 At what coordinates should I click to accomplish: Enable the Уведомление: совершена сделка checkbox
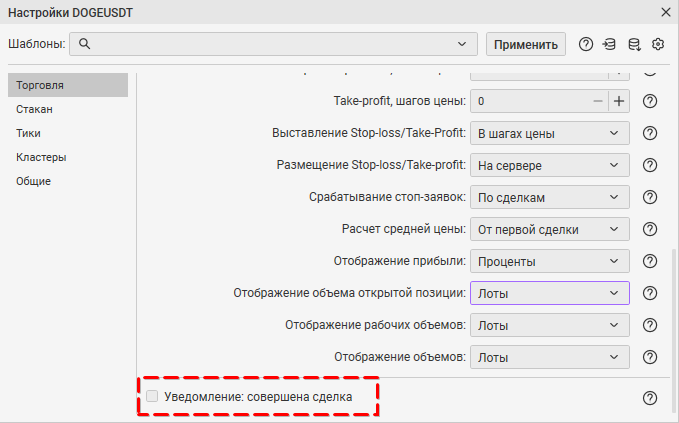coord(152,397)
